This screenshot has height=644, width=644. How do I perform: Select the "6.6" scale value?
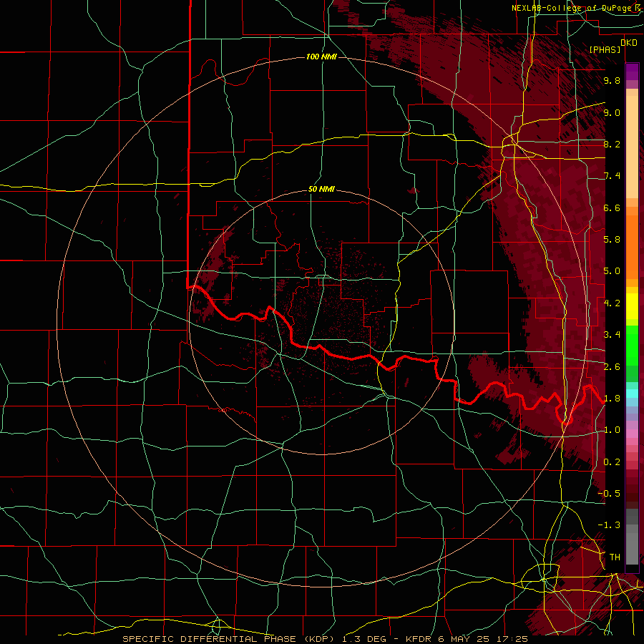612,208
